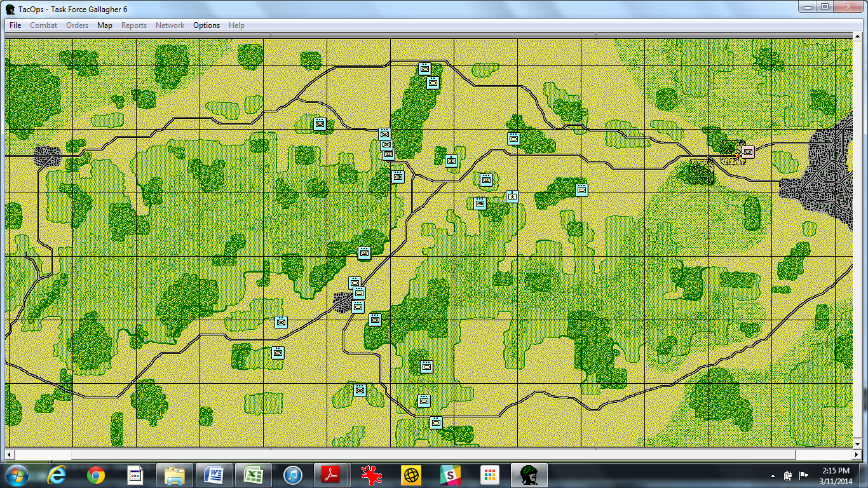
Task: Open the Network menu
Action: click(x=170, y=25)
